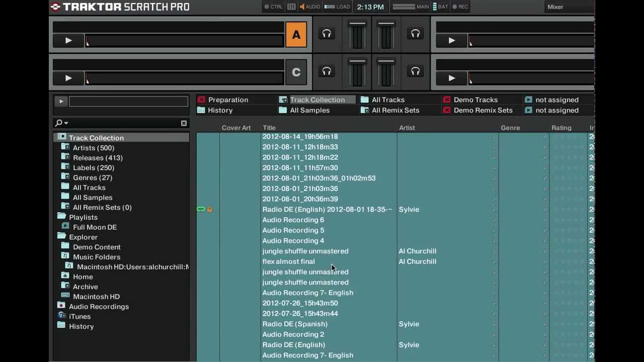This screenshot has width=644, height=362.
Task: Select the Full Moon DE playlist
Action: click(x=95, y=227)
